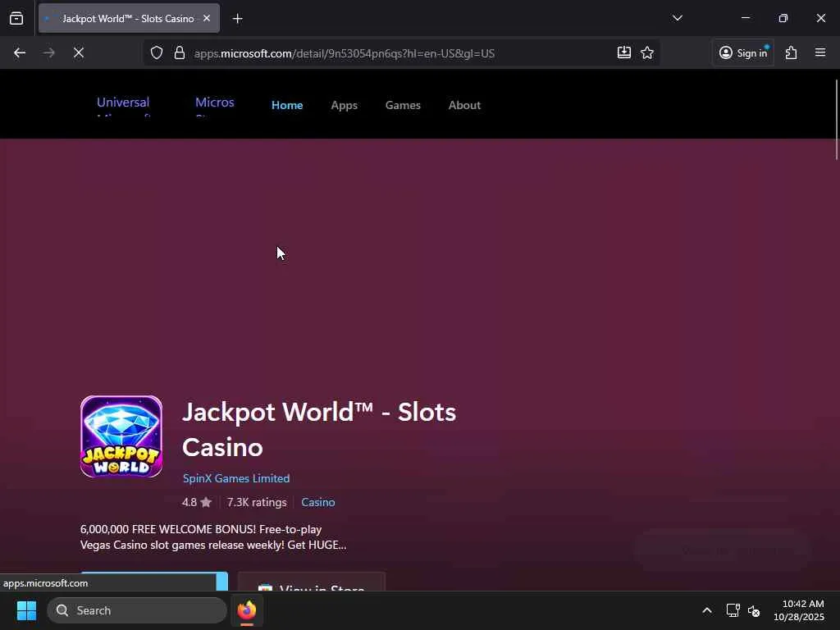Open the Windows Start menu

[x=26, y=610]
